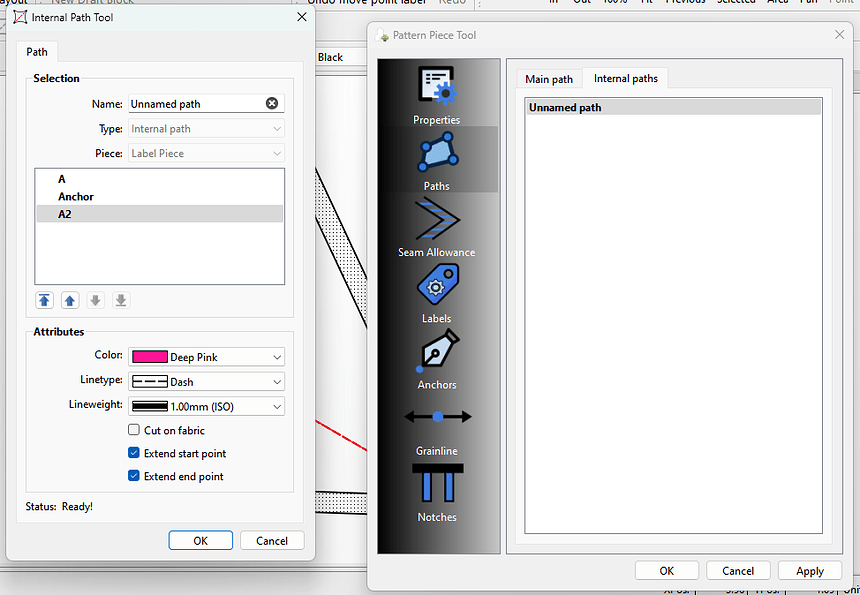Select the Anchor node in list
This screenshot has height=595, width=860.
[x=76, y=197]
